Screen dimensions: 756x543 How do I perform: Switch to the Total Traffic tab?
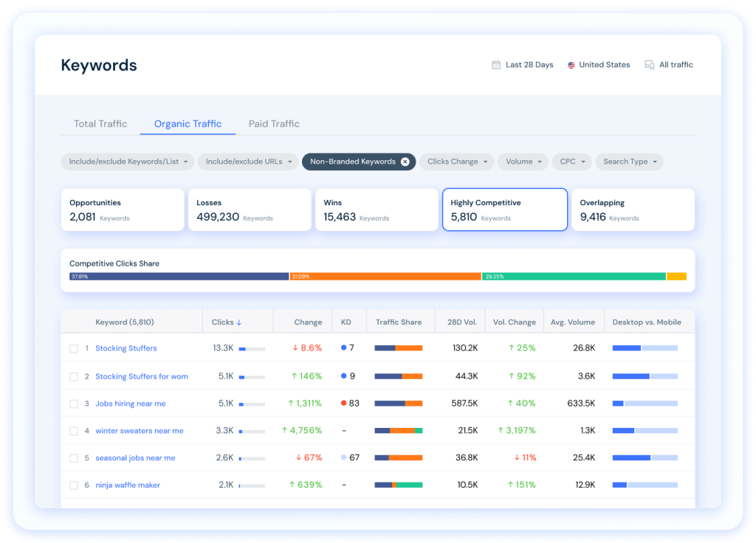[100, 124]
